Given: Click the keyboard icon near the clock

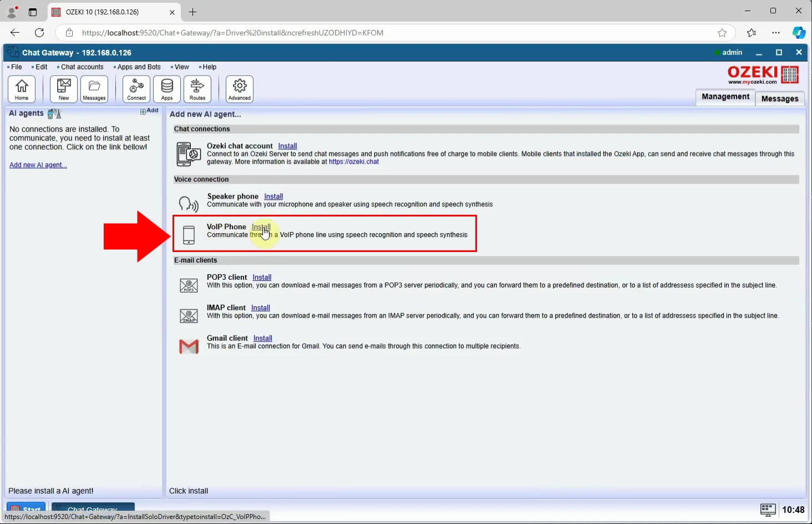Looking at the screenshot, I should point(768,510).
